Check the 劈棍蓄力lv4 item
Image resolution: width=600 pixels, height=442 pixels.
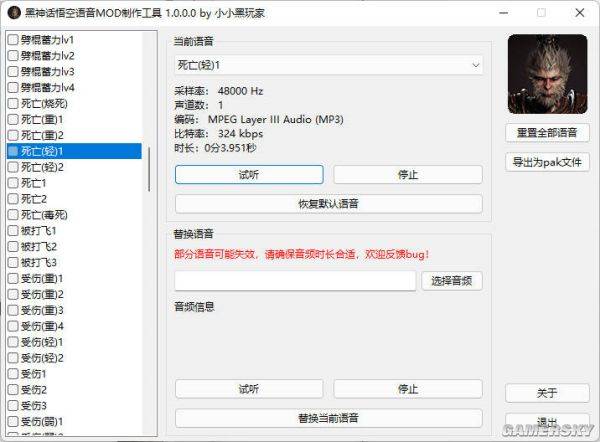coord(13,88)
